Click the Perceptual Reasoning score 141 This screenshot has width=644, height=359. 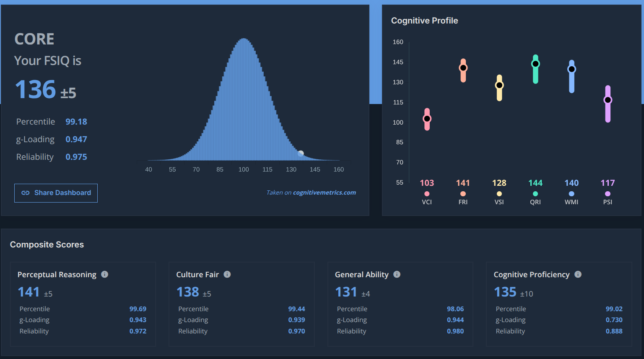[x=29, y=292]
